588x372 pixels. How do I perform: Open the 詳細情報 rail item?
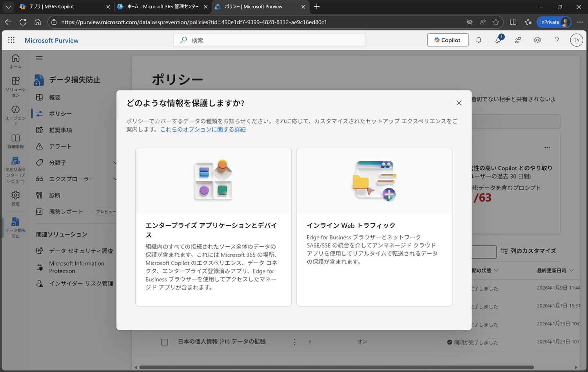tap(16, 141)
